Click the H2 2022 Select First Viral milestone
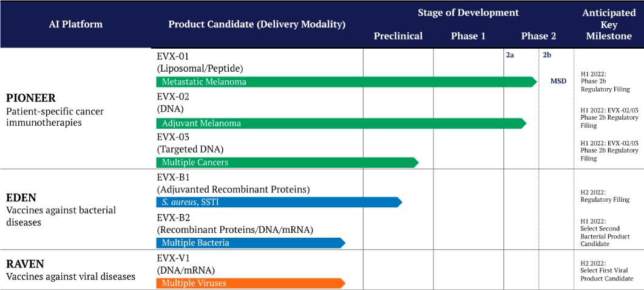 [606, 271]
